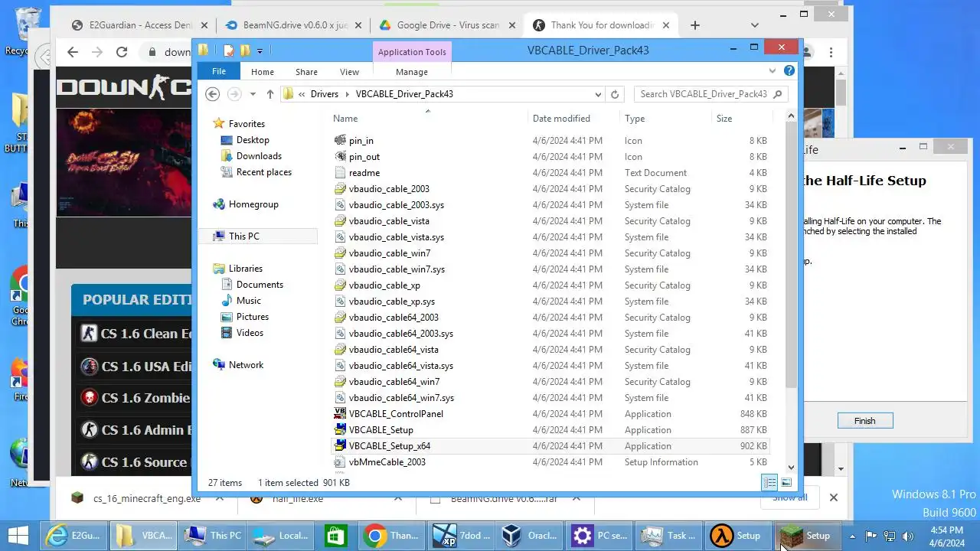Open Oracle VirtualBox taskbar item
The width and height of the screenshot is (980, 551).
point(530,536)
